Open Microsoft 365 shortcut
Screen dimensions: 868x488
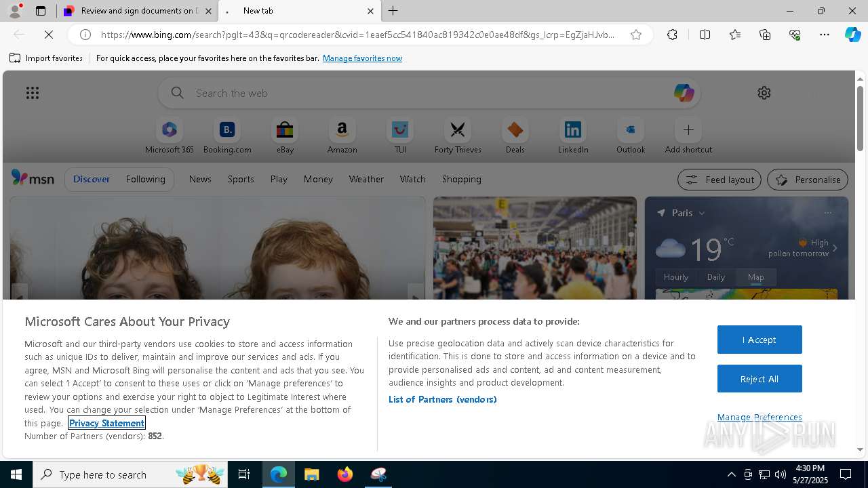pyautogui.click(x=170, y=136)
